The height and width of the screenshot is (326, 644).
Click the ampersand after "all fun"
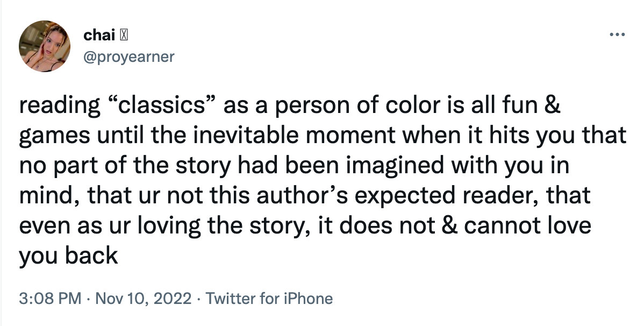click(x=553, y=105)
